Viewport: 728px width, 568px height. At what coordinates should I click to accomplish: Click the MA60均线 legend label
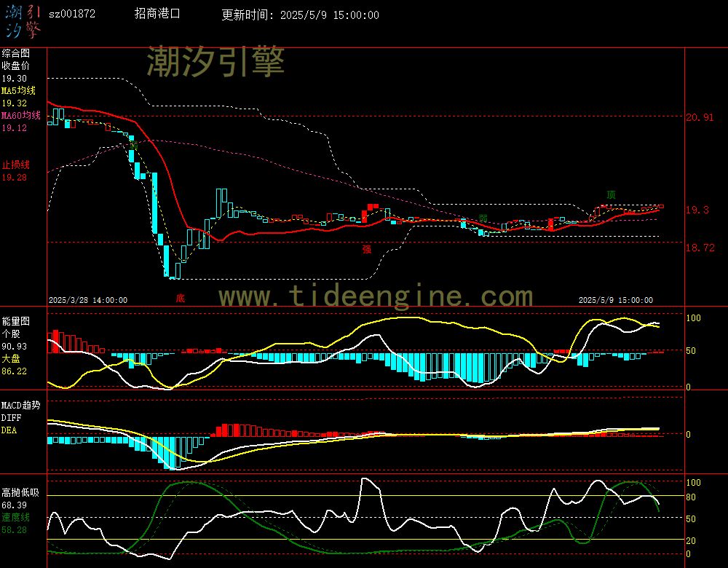click(x=21, y=115)
